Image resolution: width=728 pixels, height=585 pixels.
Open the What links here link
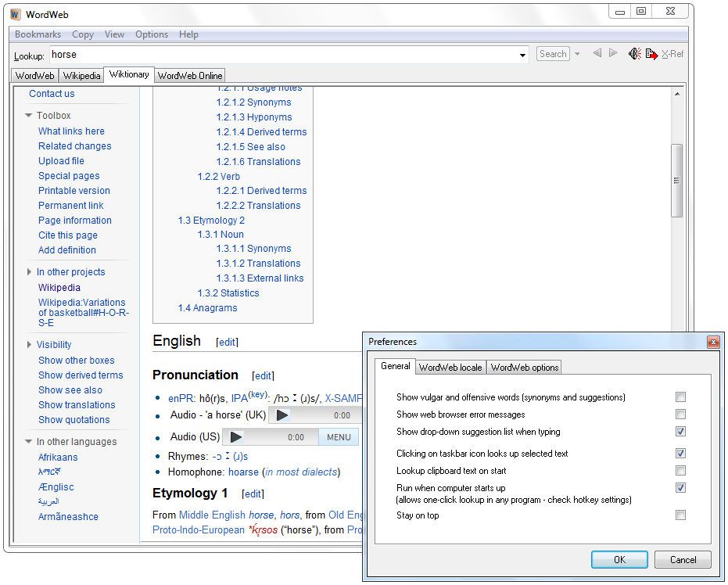71,131
